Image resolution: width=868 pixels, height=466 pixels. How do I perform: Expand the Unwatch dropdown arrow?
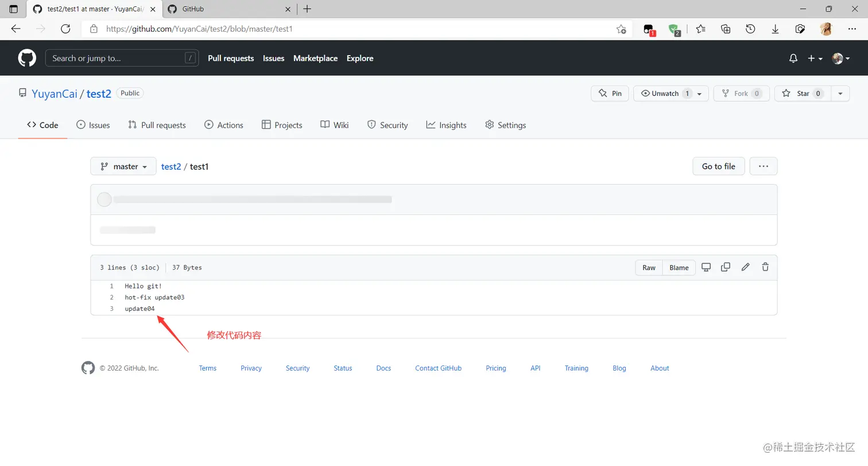click(700, 94)
